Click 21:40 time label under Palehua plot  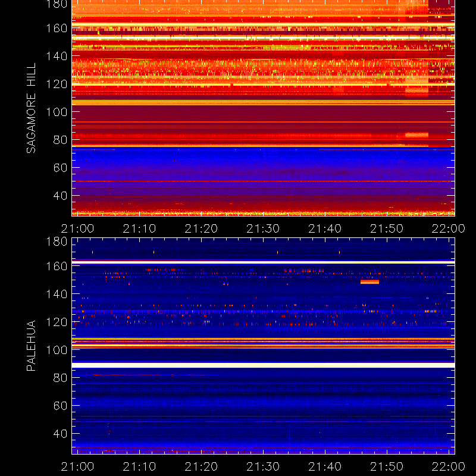[325, 466]
